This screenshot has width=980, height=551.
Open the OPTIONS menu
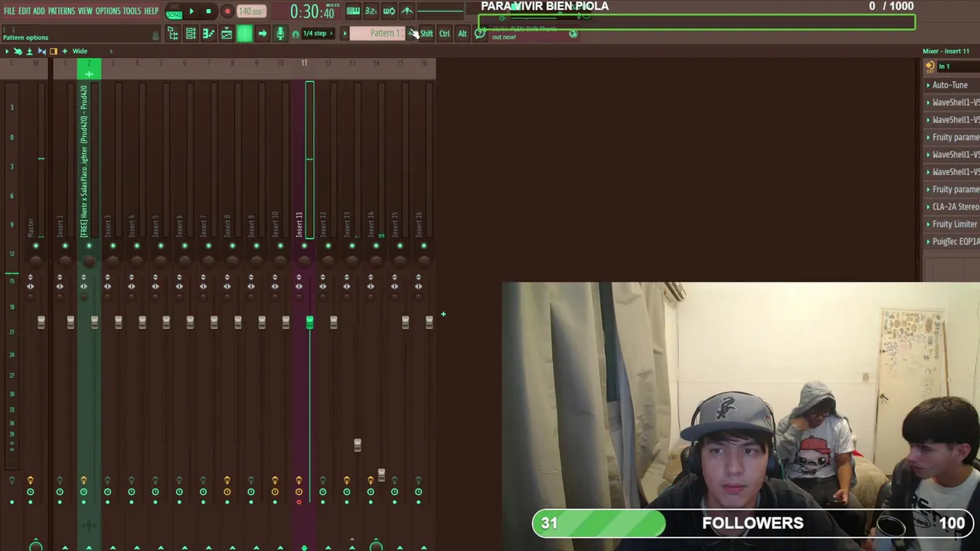[108, 11]
